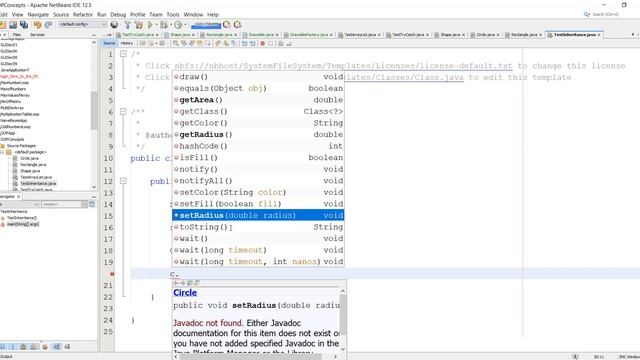Select isFill() in completion list
Screen dimensions: 640x360
coord(258,158)
